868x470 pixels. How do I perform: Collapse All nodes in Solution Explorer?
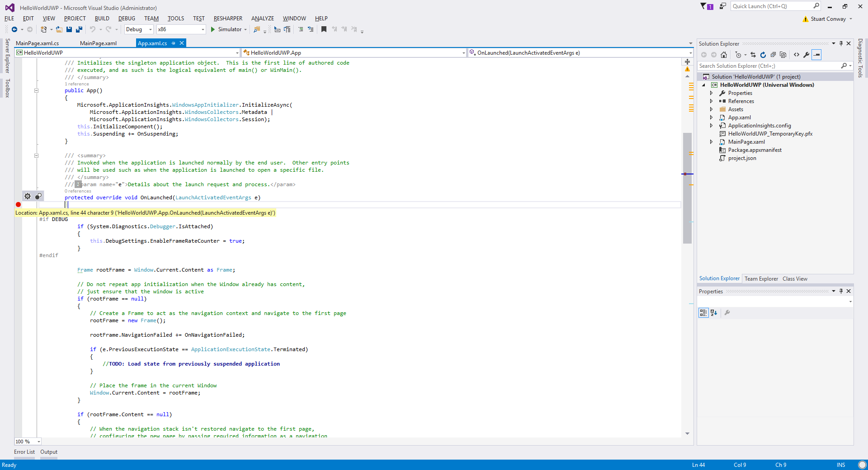773,55
